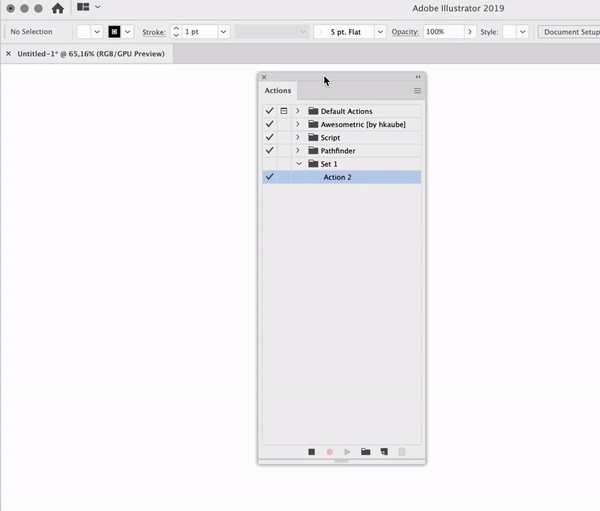Click the Begin Recording button
The height and width of the screenshot is (511, 600).
pyautogui.click(x=329, y=452)
